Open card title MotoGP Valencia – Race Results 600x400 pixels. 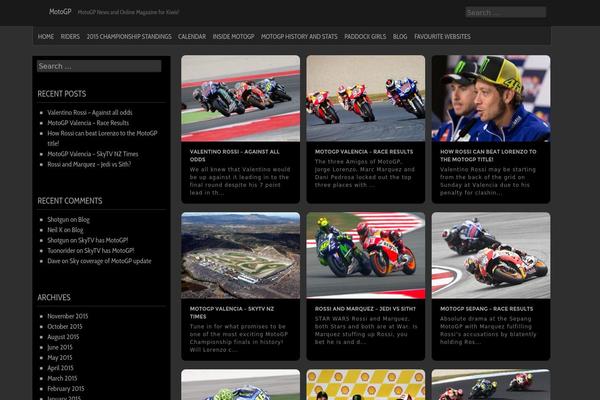tap(364, 152)
